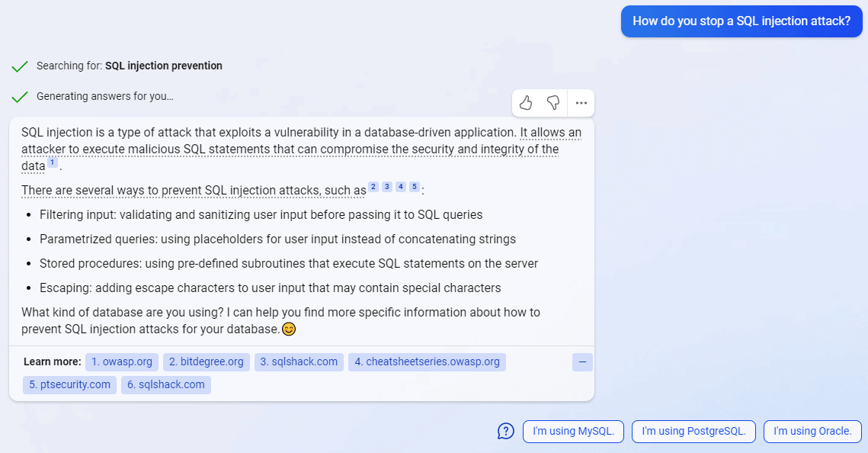
Task: Open the owasp.org source link
Action: pos(122,362)
